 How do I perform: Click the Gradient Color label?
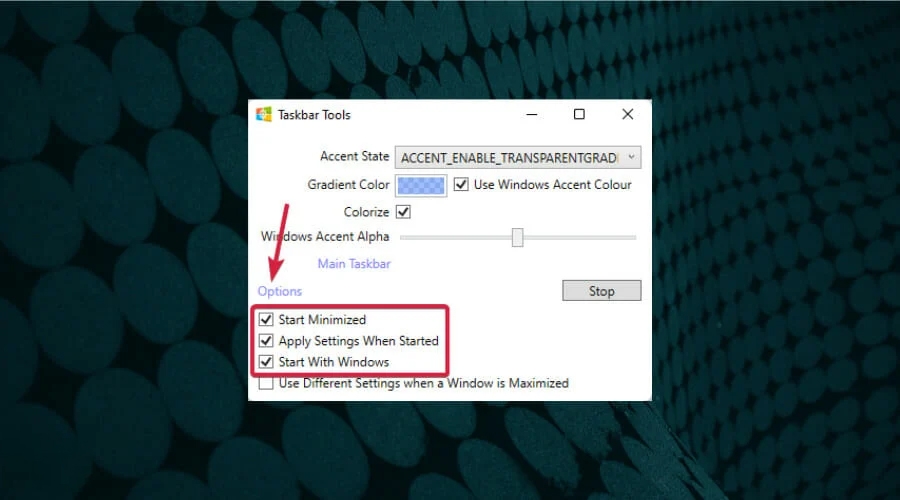click(348, 184)
